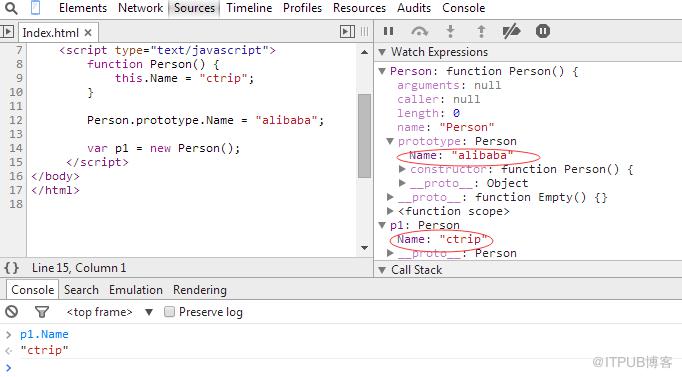Toggle pause on exceptions icon
Screen dimensions: 682x377
tap(543, 31)
